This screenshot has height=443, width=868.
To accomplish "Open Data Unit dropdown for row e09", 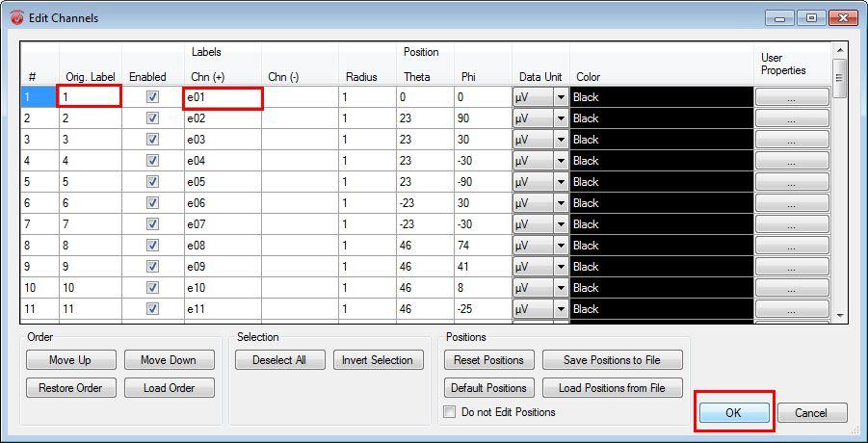I will point(561,267).
